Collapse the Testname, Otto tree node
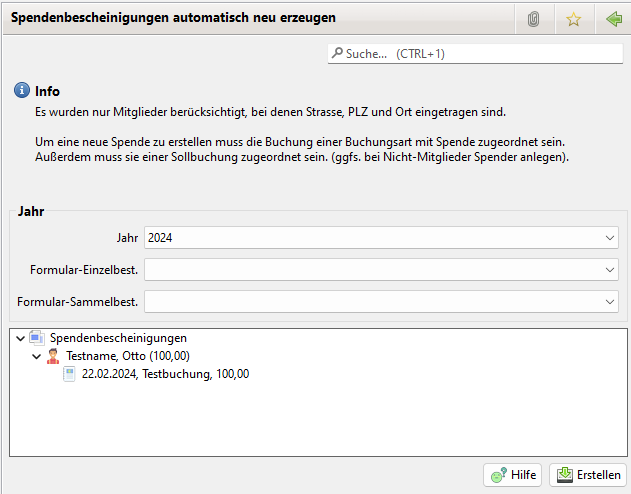 (36, 356)
